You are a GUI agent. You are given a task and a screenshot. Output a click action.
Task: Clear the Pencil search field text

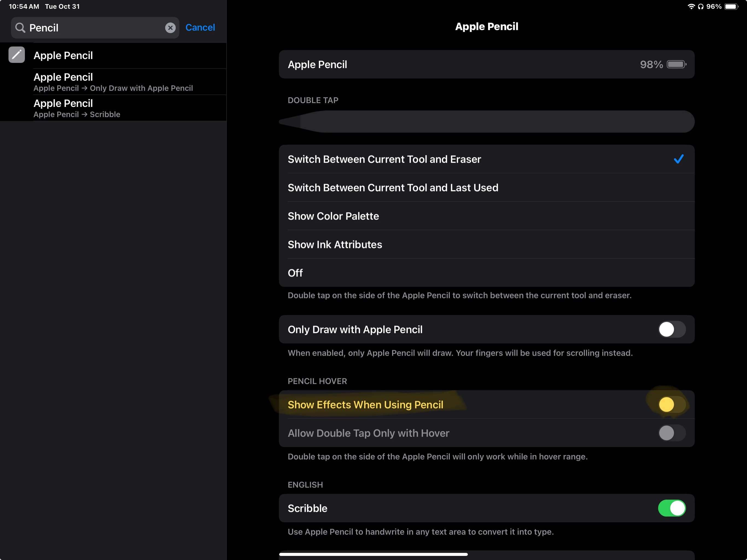tap(170, 28)
